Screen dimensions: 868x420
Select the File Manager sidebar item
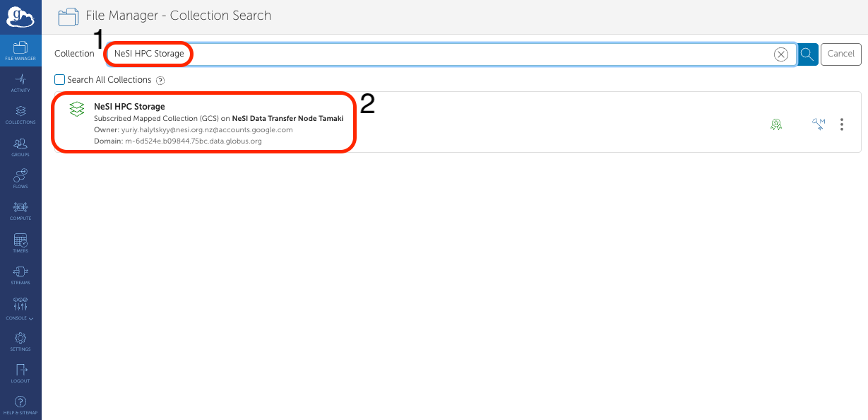(x=20, y=51)
